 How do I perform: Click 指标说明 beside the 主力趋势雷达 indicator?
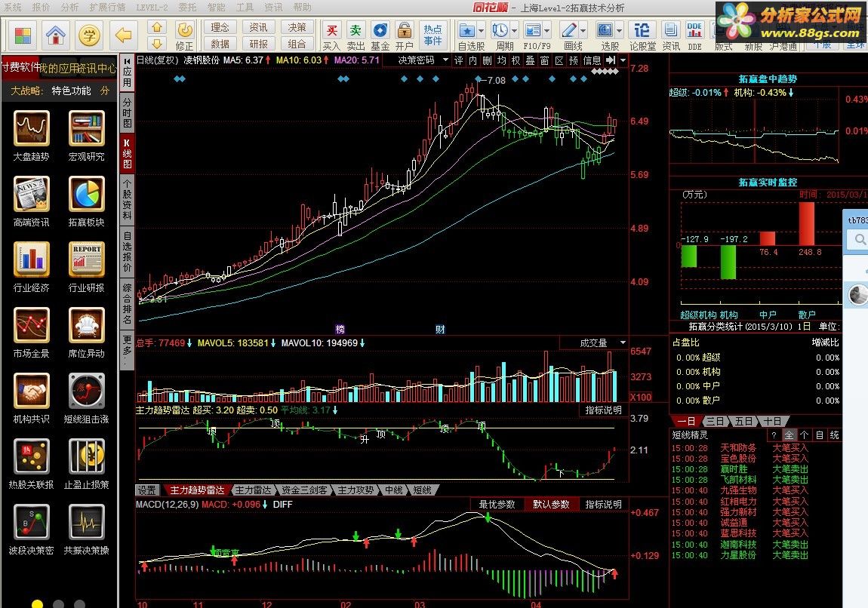(603, 410)
